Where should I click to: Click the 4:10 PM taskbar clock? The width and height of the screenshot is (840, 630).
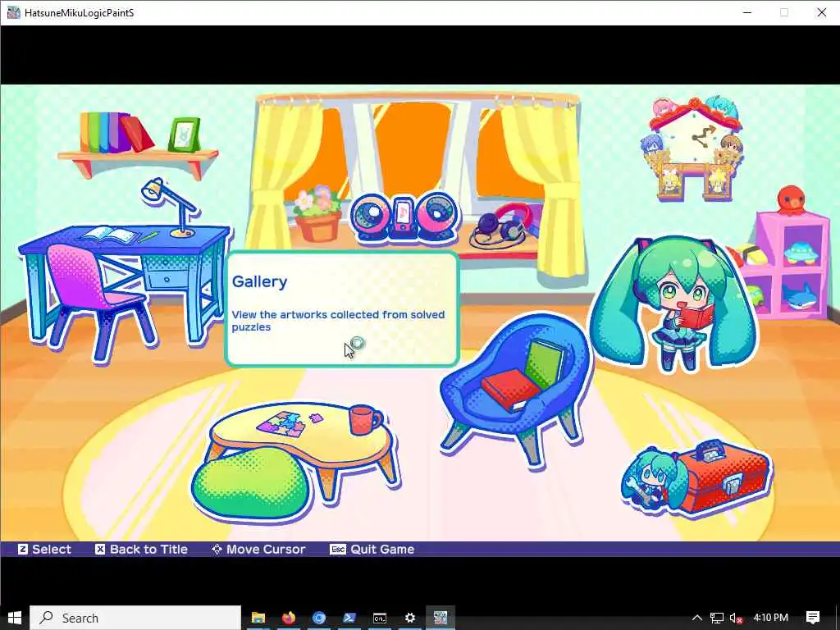pos(770,618)
